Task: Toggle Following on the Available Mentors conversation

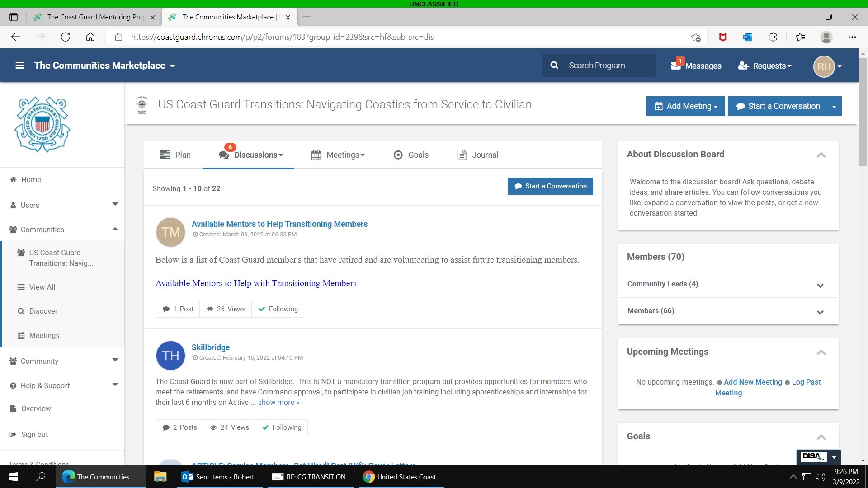Action: 278,309
